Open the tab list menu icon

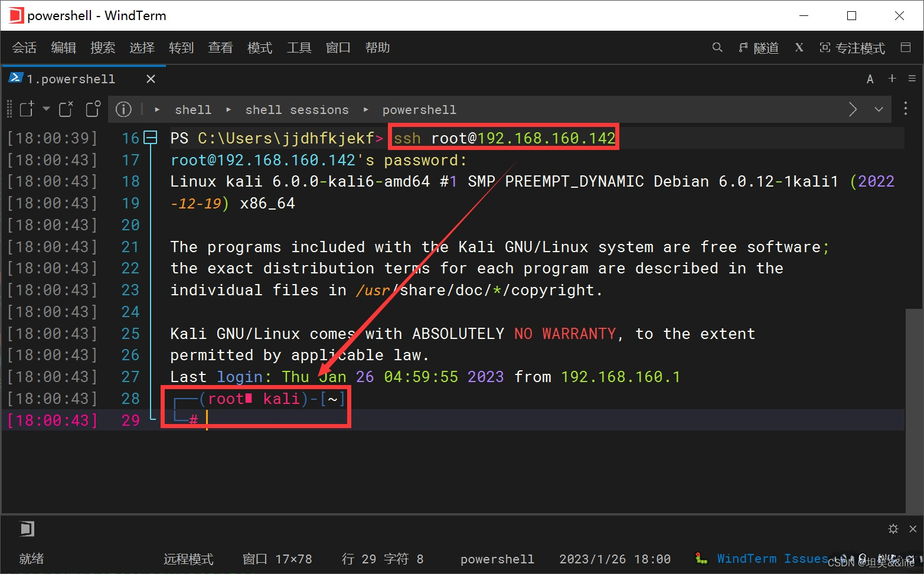coord(912,78)
